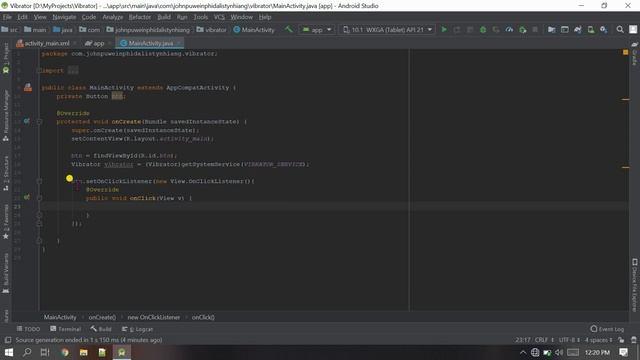Click Run with Coverage icon

496,29
